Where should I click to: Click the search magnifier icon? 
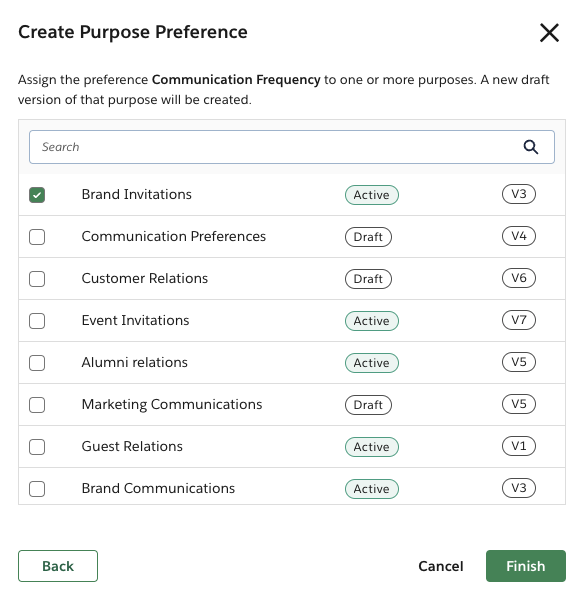tap(531, 147)
